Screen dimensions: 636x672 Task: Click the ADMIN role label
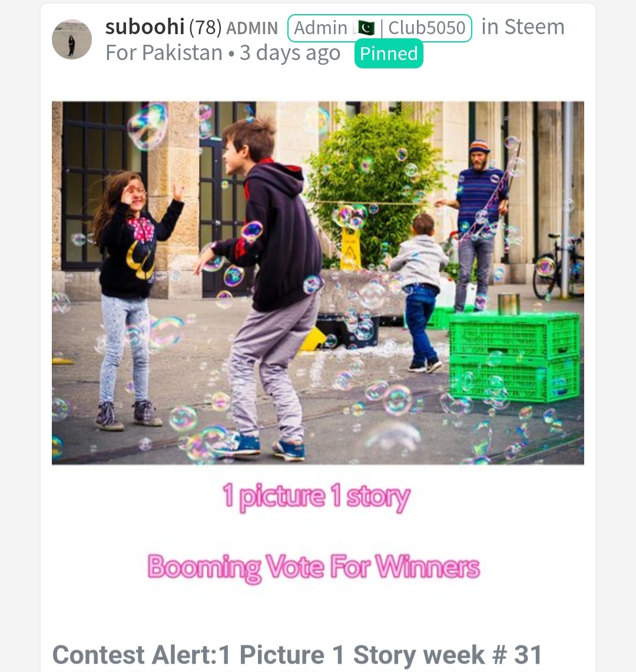tap(252, 28)
